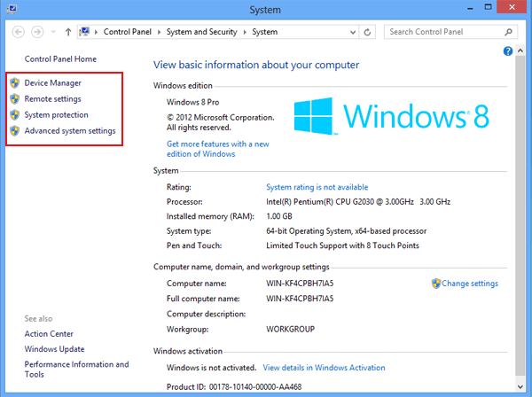This screenshot has height=397, width=532.
Task: Click shield icon beside Advanced system settings
Action: click(14, 130)
